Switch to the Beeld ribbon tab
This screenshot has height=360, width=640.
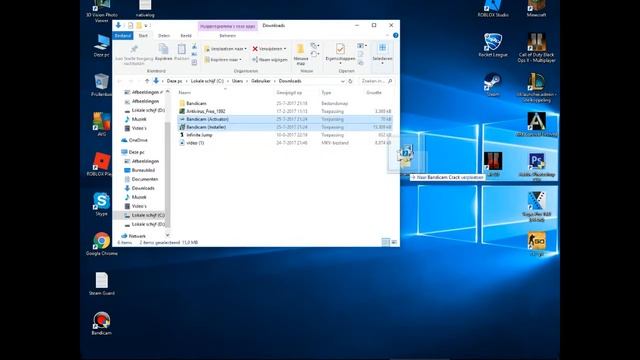(x=186, y=36)
